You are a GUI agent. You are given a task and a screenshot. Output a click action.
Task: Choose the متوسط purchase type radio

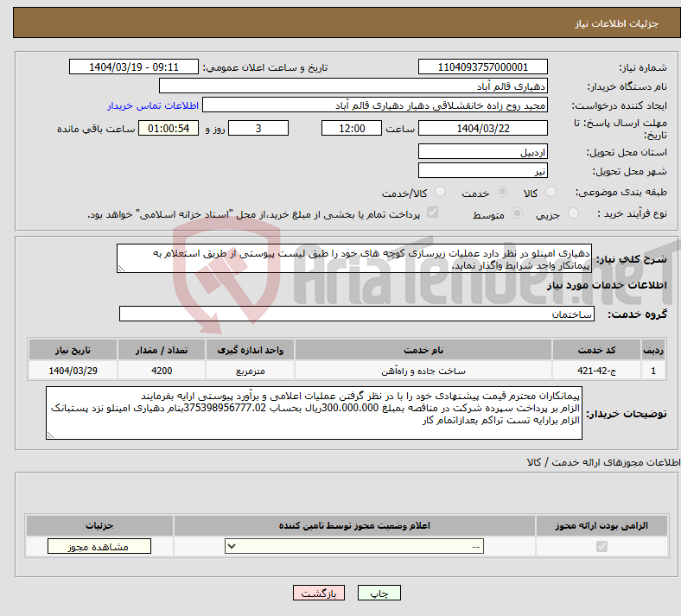pos(517,213)
